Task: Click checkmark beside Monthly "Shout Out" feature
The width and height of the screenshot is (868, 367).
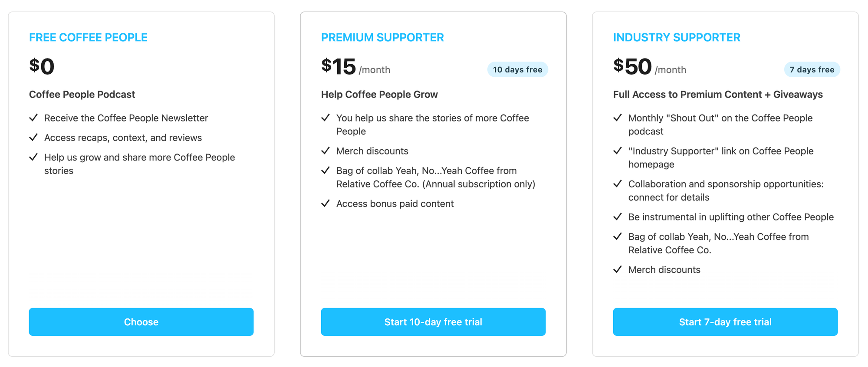Action: [x=618, y=118]
